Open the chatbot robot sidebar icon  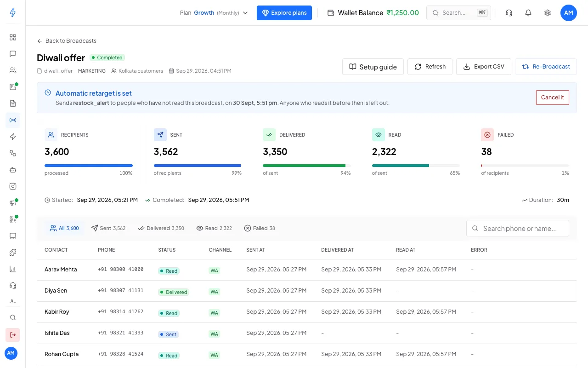13,170
